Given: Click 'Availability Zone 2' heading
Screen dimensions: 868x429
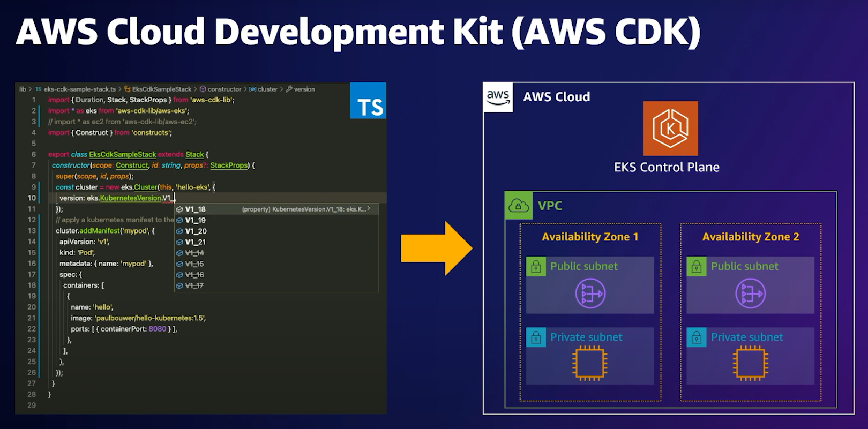Looking at the screenshot, I should (x=751, y=237).
